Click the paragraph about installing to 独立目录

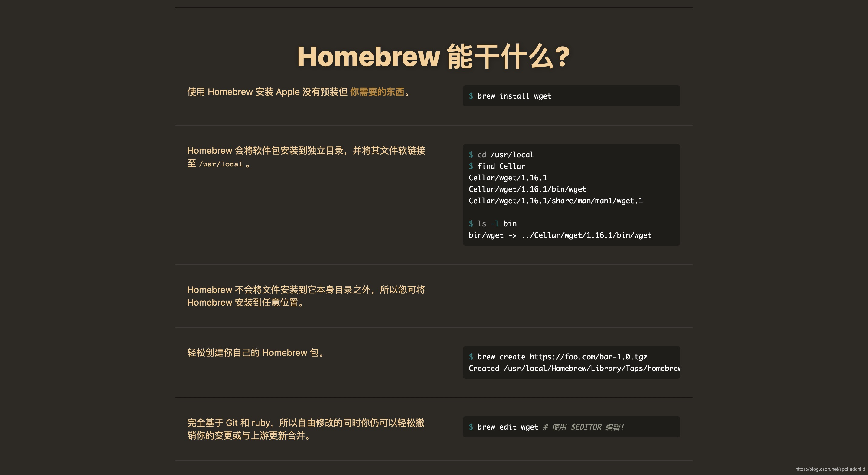coord(306,150)
